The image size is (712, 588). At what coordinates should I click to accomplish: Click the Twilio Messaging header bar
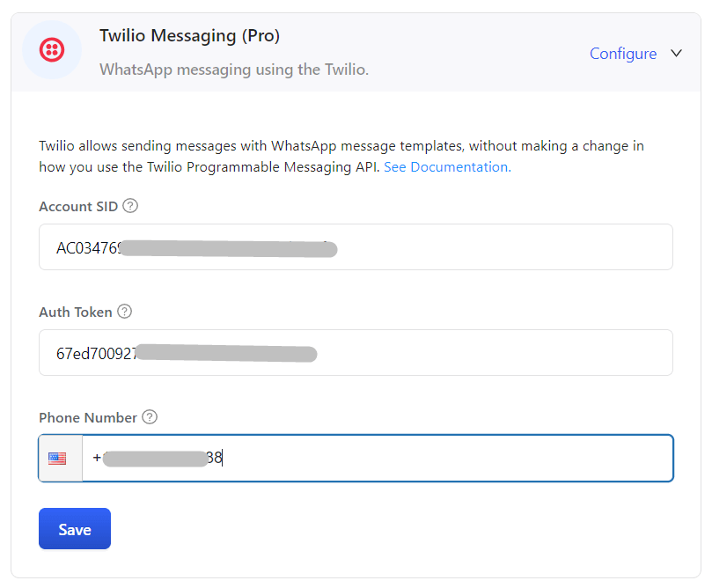point(356,52)
